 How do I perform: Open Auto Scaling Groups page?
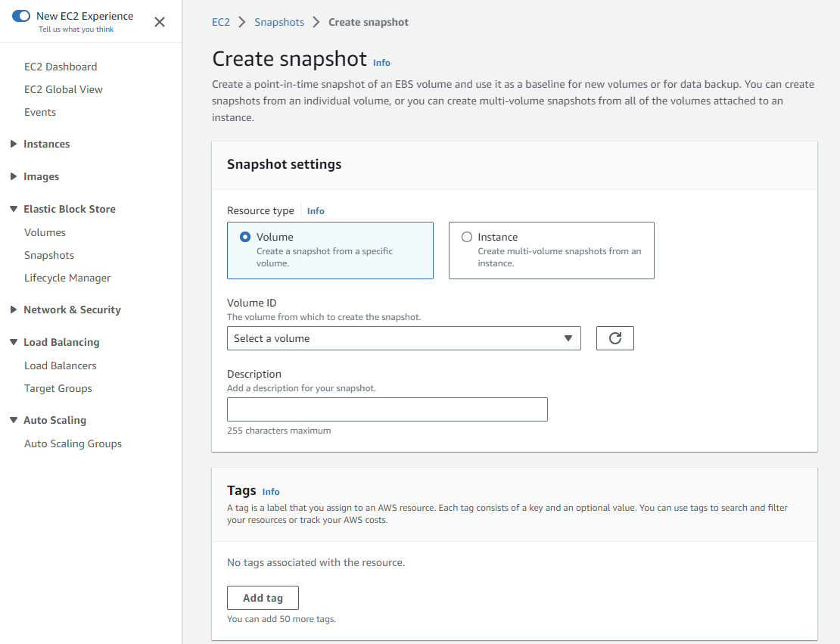73,443
